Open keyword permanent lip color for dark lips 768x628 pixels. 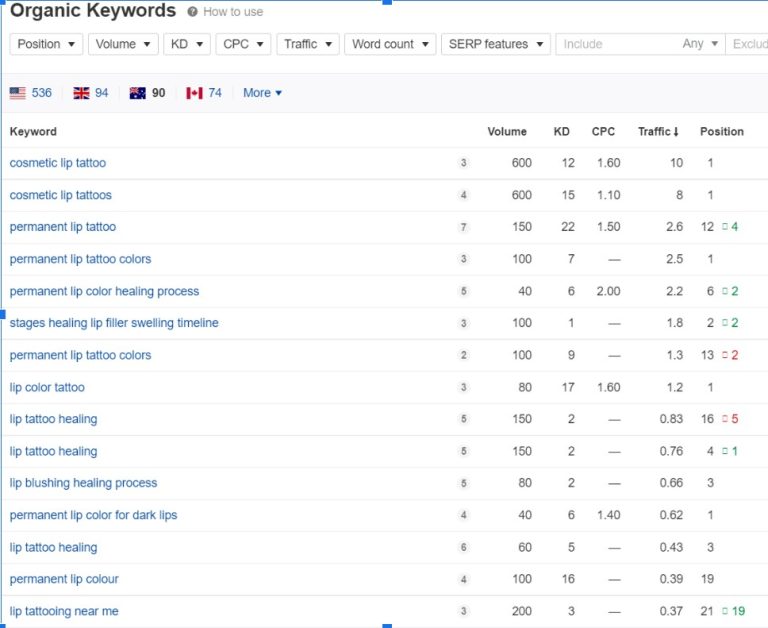pos(94,515)
